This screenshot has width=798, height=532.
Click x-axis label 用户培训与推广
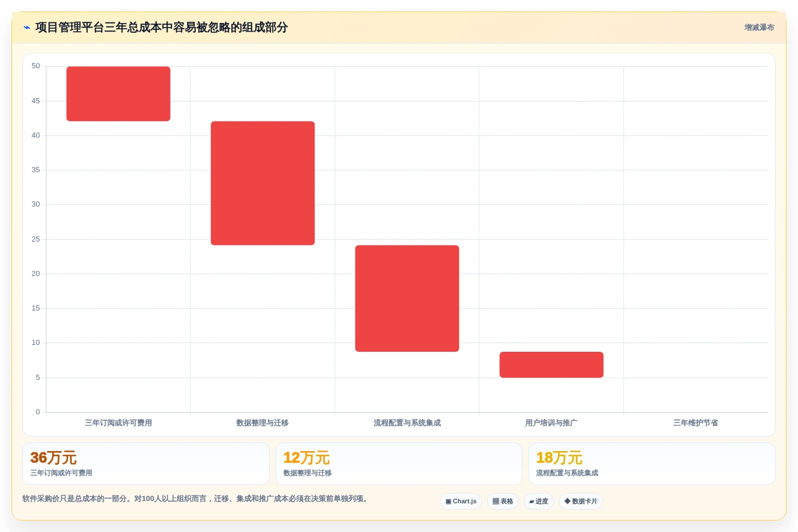tap(551, 423)
